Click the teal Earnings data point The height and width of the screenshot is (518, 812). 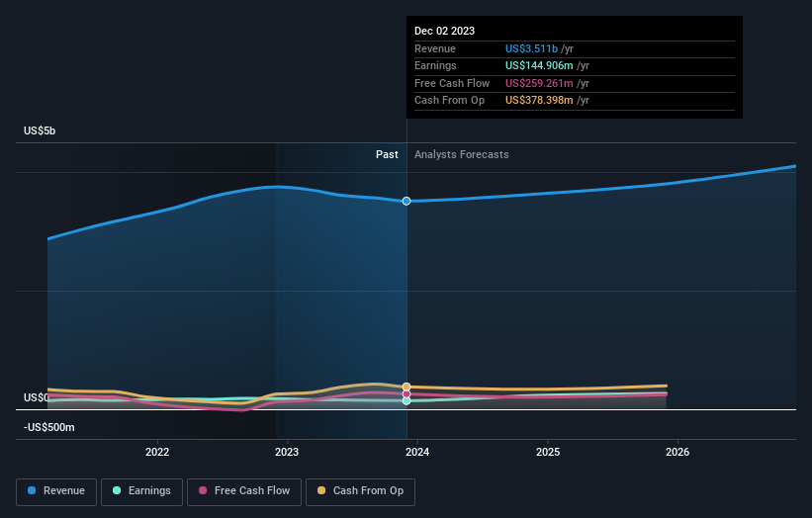point(406,400)
